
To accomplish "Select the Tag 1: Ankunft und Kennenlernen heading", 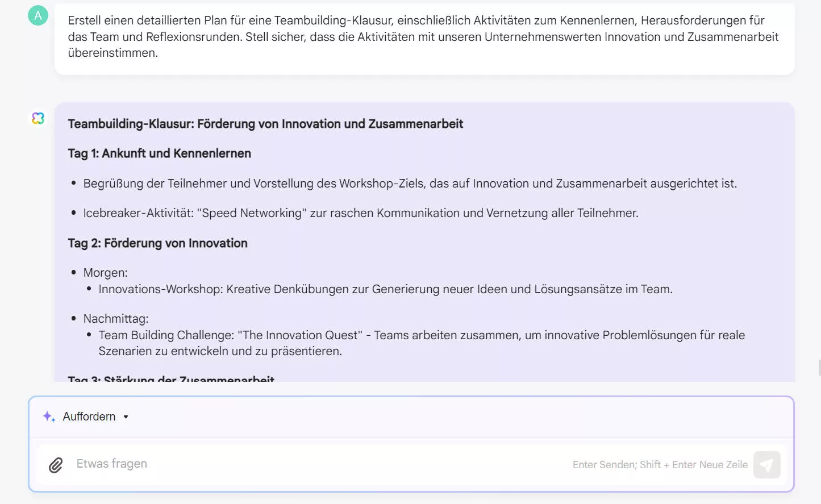I will tap(159, 153).
